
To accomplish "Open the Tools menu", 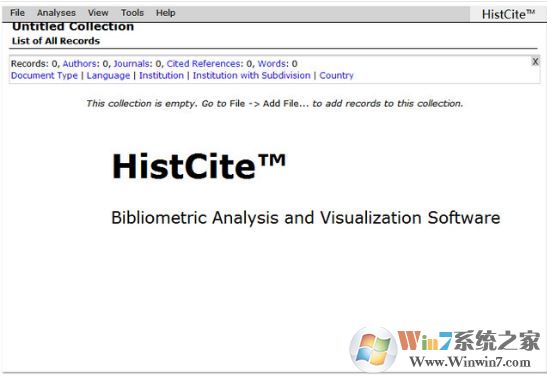I will click(132, 13).
